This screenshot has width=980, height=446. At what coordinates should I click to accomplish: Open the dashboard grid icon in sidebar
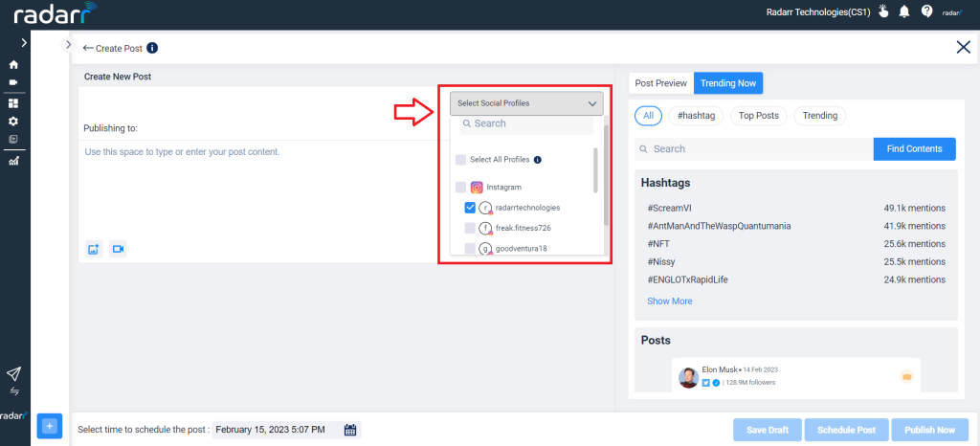[13, 103]
